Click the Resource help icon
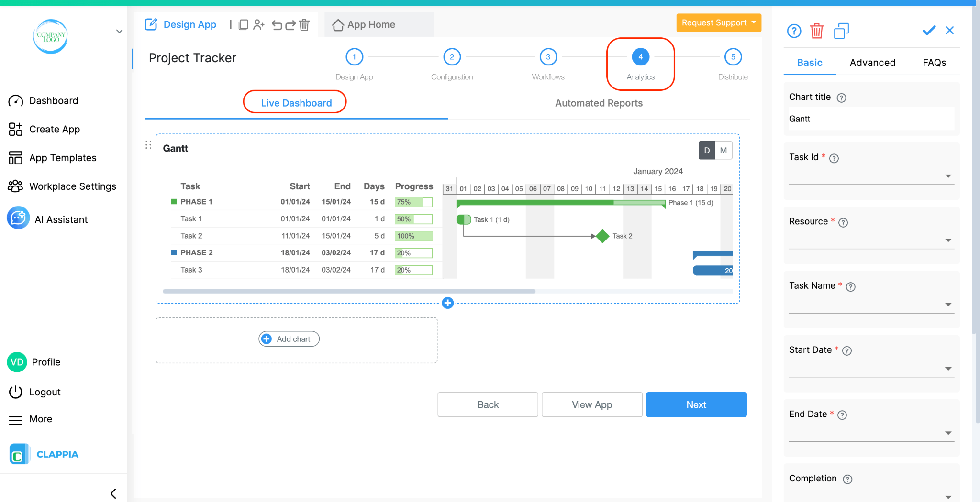Viewport: 980px width, 502px height. [x=843, y=223]
